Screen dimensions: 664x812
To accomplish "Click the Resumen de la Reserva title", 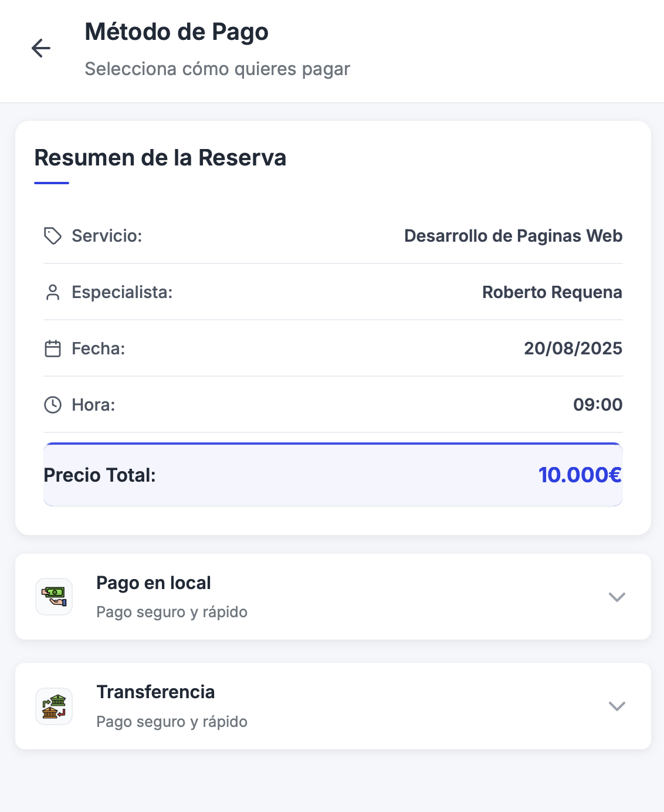I will pos(160,158).
